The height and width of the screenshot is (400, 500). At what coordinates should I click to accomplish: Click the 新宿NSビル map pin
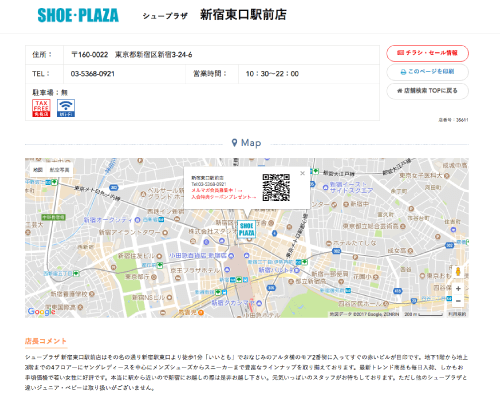pyautogui.click(x=169, y=297)
